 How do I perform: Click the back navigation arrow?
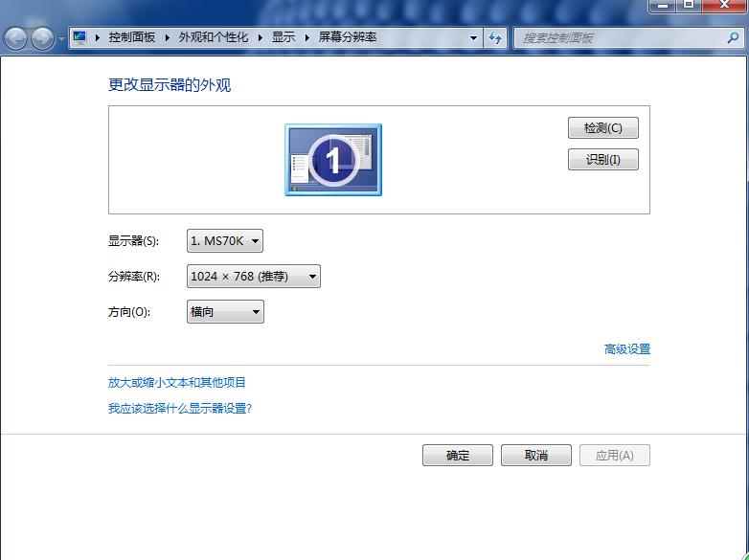(x=15, y=38)
